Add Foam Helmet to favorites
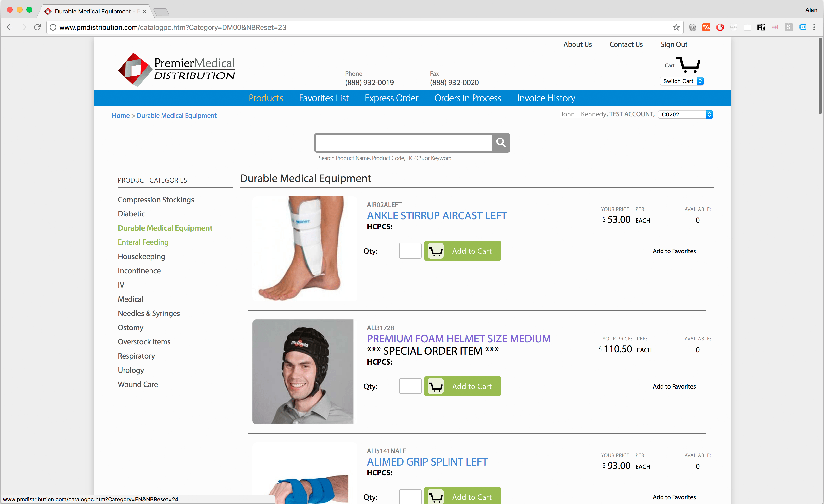This screenshot has width=824, height=504. (x=674, y=387)
